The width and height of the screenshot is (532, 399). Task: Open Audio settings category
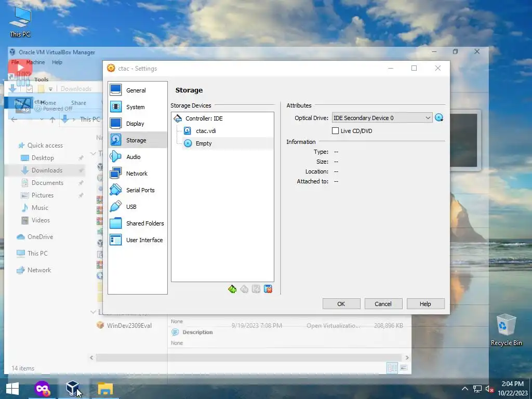137,157
